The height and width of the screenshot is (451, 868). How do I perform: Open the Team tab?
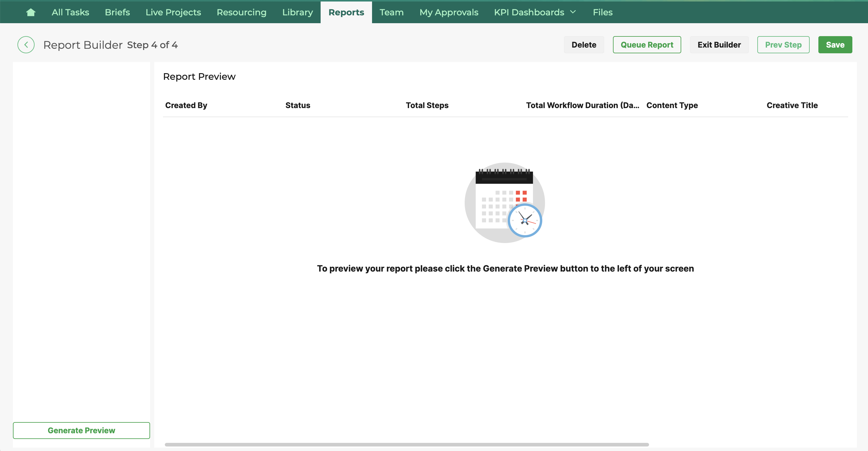(391, 12)
